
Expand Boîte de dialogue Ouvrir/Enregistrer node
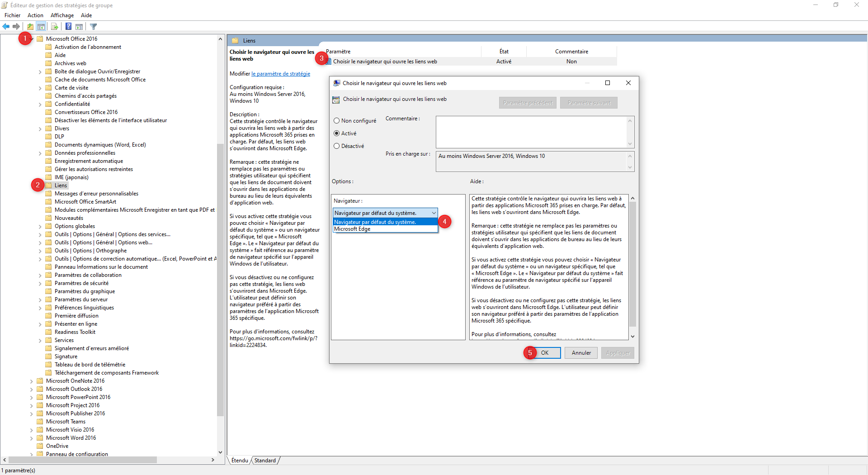click(40, 72)
